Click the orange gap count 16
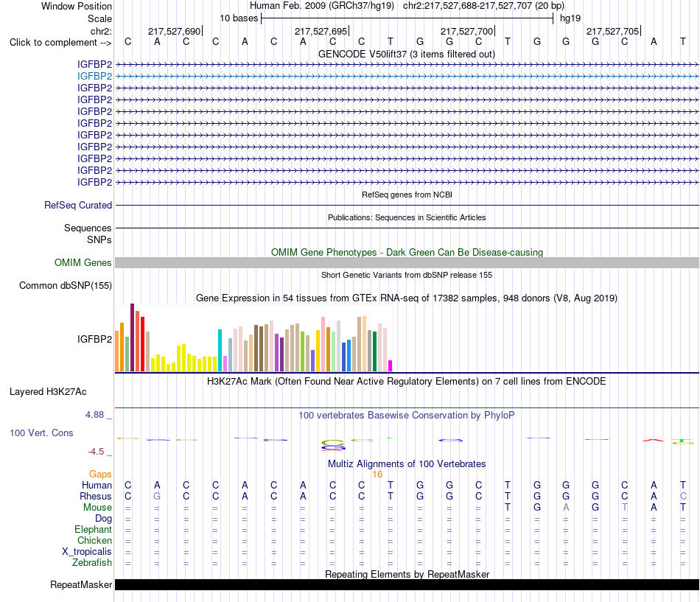This screenshot has height=602, width=700. click(x=377, y=475)
